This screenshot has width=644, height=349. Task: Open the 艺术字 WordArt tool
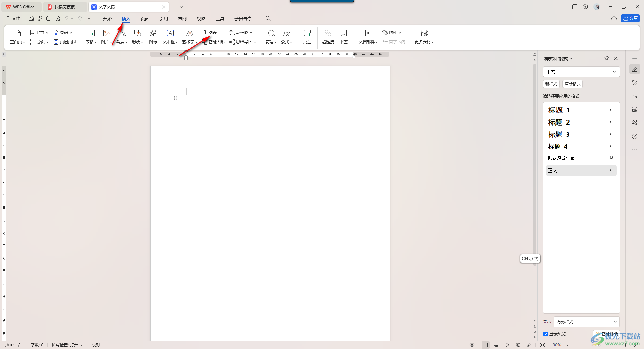tap(190, 37)
